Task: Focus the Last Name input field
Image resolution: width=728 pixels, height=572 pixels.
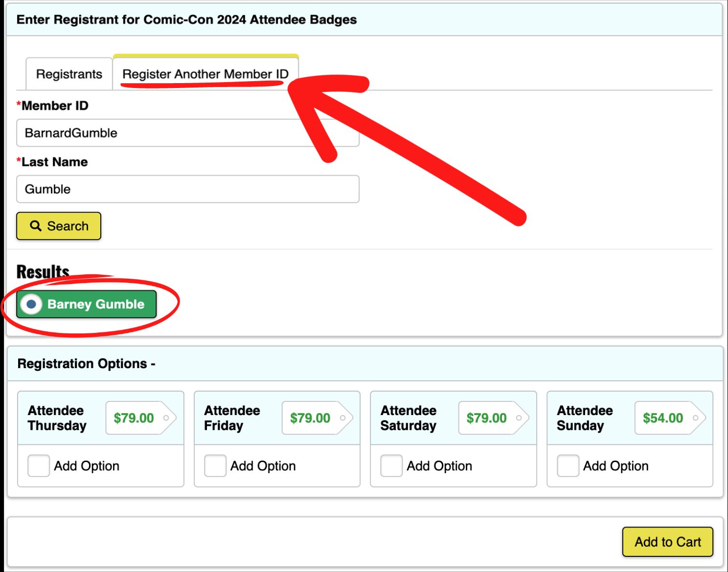Action: coord(187,189)
